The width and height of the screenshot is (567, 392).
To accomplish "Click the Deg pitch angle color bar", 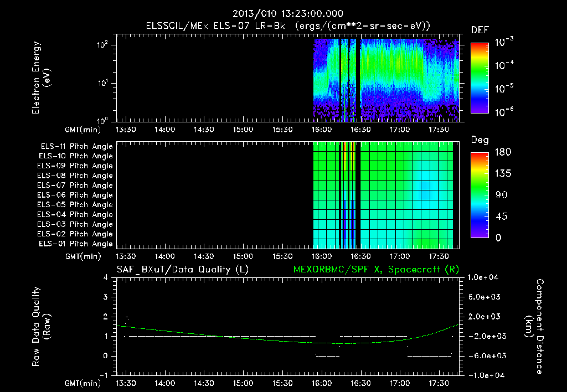I will pyautogui.click(x=480, y=195).
